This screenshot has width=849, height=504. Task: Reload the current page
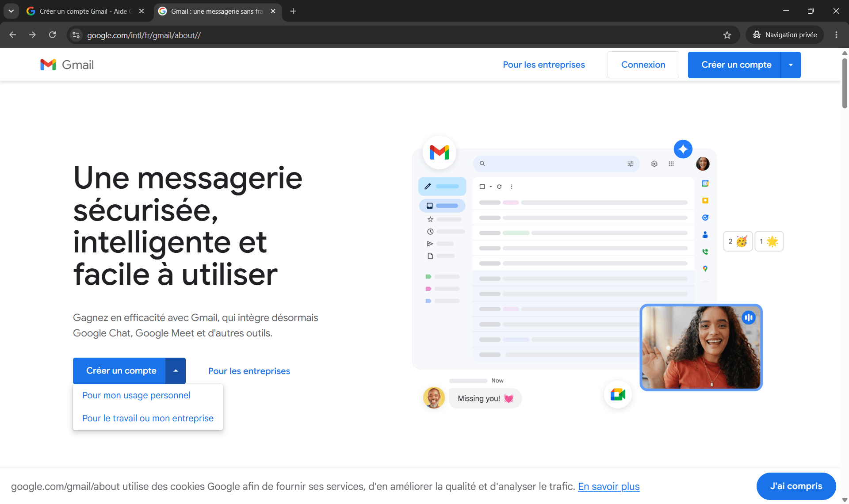pos(52,35)
